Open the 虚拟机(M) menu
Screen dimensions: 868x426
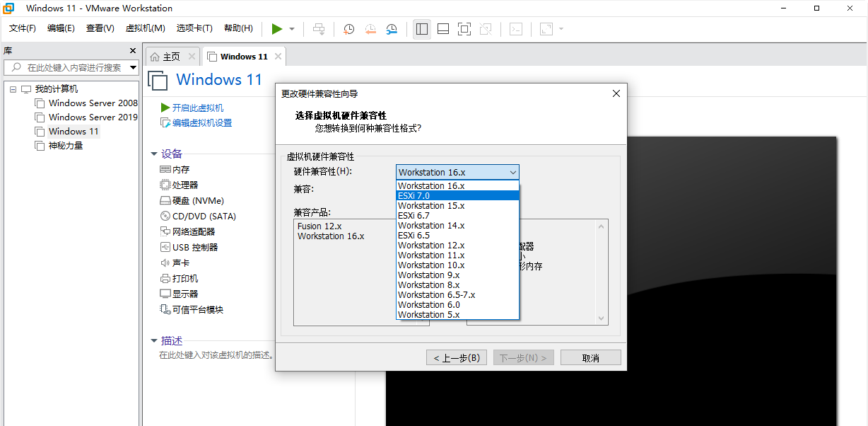(x=145, y=28)
